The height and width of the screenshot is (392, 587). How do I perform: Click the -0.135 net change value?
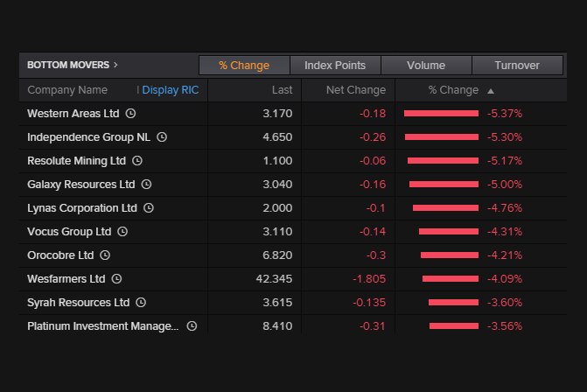pyautogui.click(x=369, y=302)
